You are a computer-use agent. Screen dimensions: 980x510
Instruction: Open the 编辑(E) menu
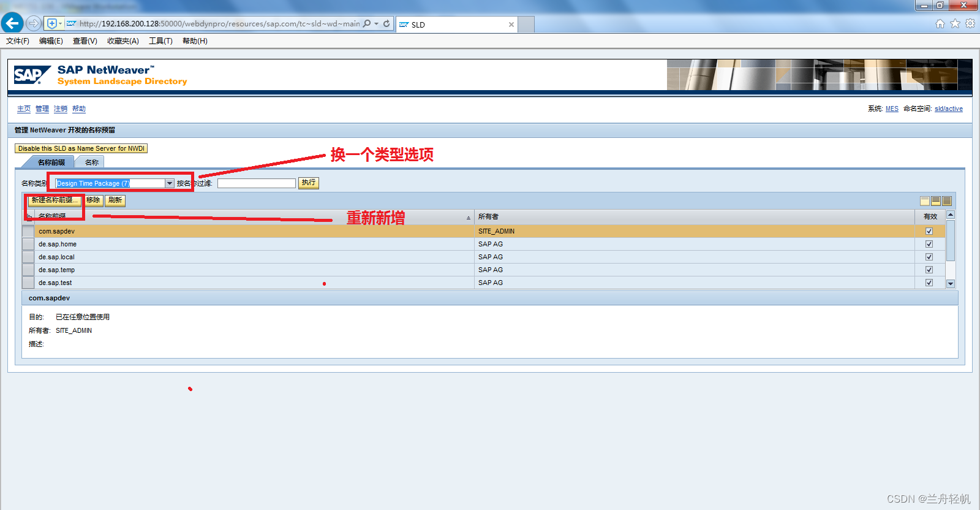tap(51, 41)
